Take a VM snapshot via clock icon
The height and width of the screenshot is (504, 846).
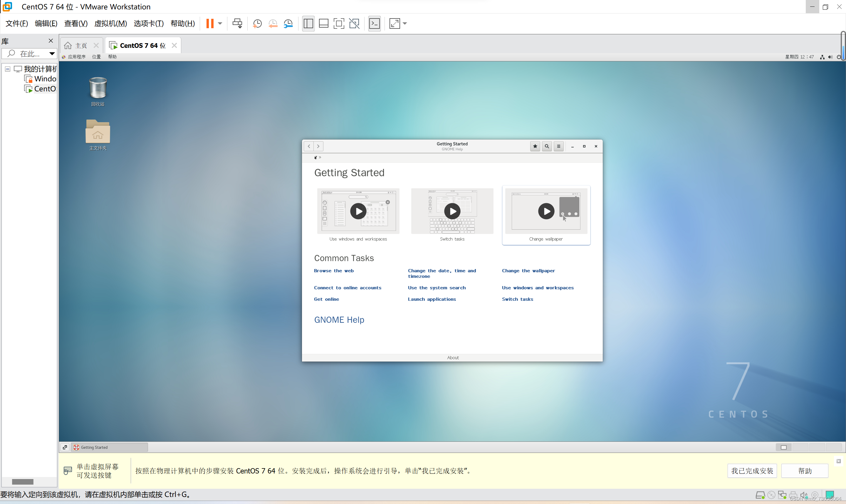tap(257, 23)
